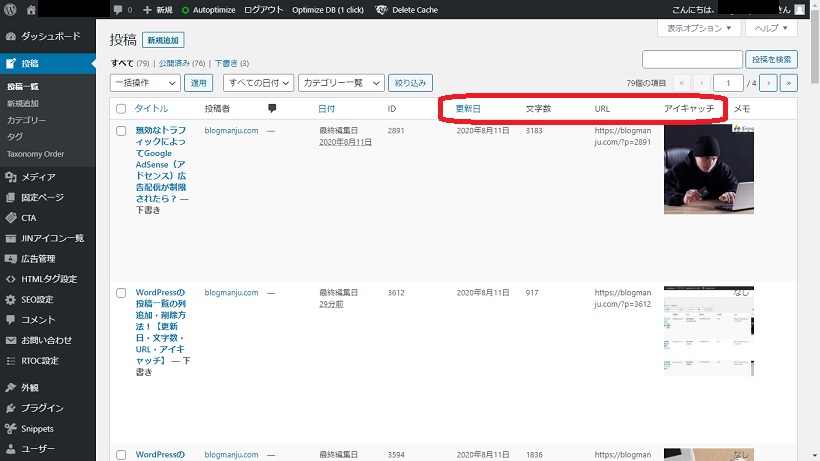
Task: Filter by 公開済み (76) link
Action: coord(181,63)
